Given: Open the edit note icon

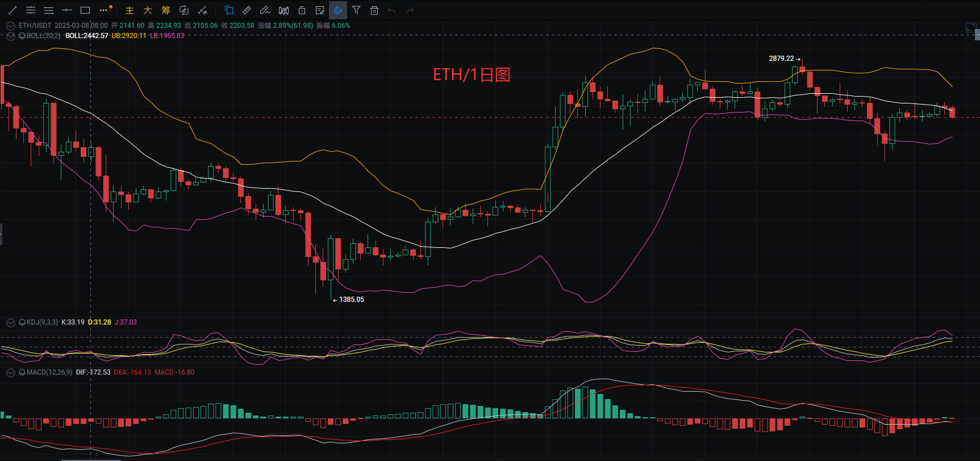Looking at the screenshot, I should [320, 10].
